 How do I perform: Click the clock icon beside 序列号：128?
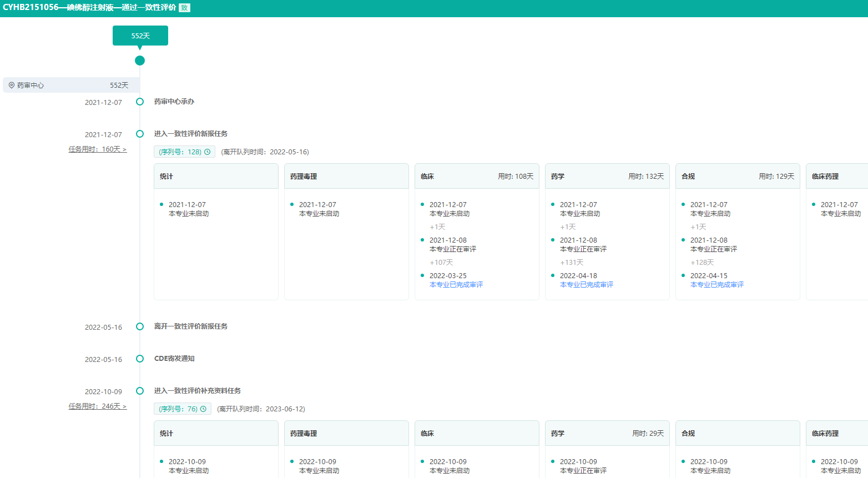click(x=208, y=152)
